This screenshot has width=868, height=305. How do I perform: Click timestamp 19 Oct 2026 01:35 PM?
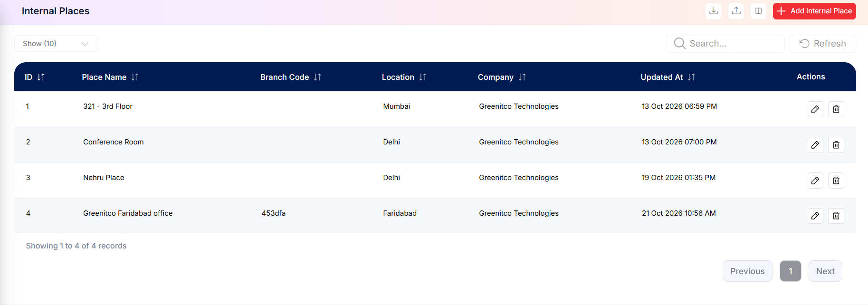pos(679,178)
